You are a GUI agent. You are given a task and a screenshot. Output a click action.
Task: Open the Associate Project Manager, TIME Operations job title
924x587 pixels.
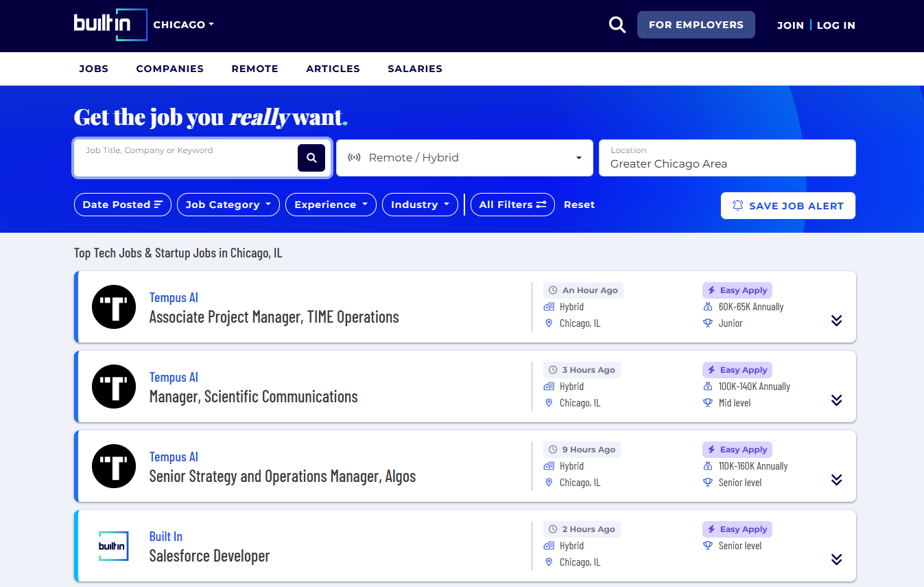point(274,317)
